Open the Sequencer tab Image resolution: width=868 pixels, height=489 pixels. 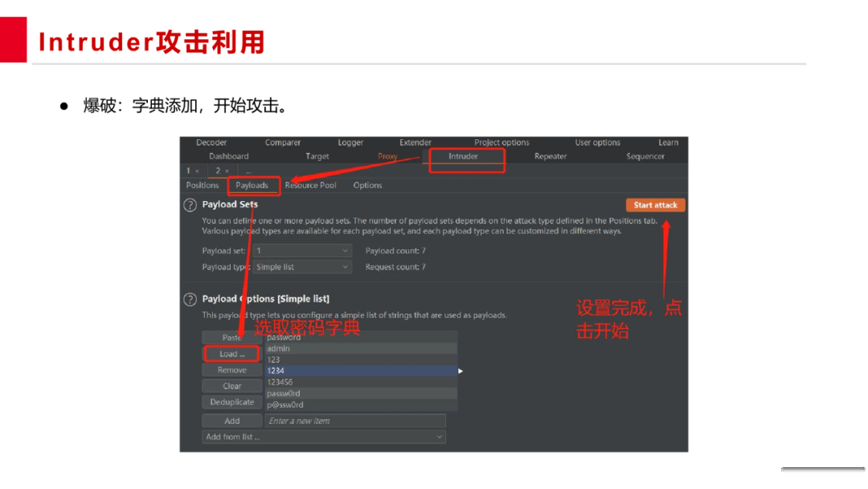[645, 156]
